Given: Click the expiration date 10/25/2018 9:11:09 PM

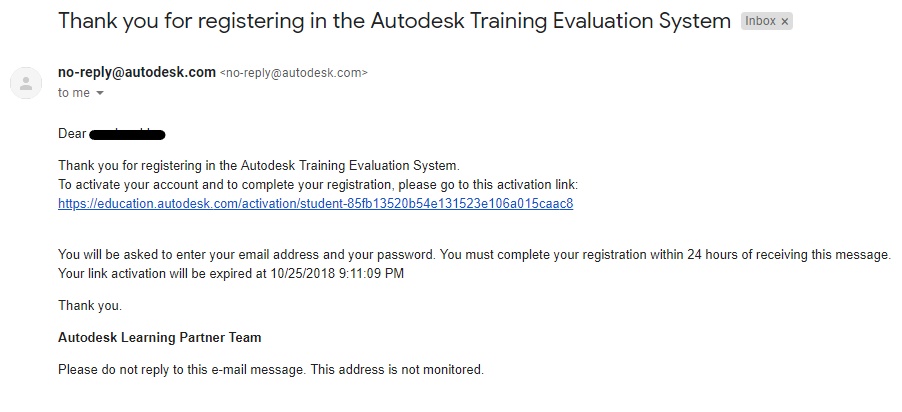Looking at the screenshot, I should point(335,274).
